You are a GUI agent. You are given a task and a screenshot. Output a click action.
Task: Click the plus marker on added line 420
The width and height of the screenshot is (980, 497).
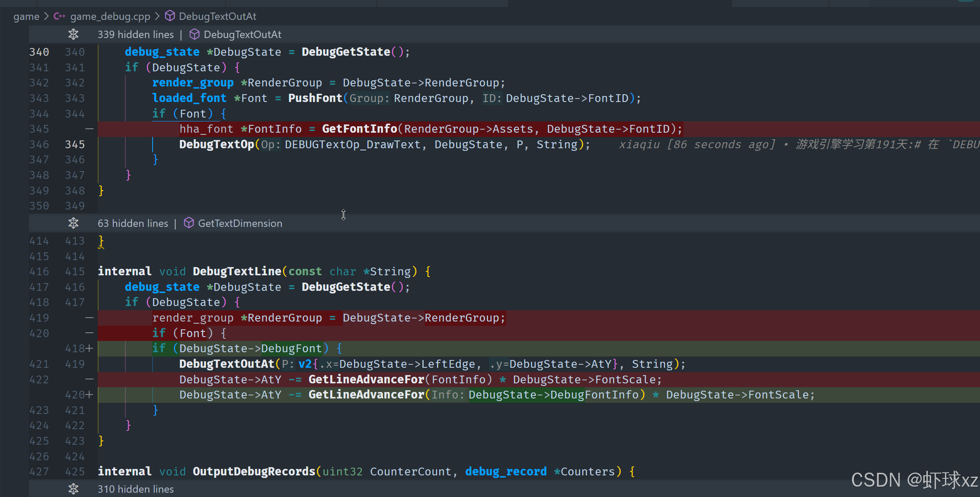pos(89,395)
